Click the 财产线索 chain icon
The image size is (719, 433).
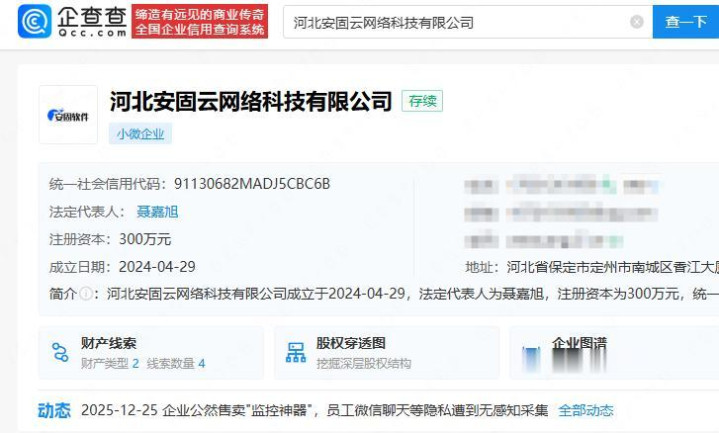pos(60,352)
